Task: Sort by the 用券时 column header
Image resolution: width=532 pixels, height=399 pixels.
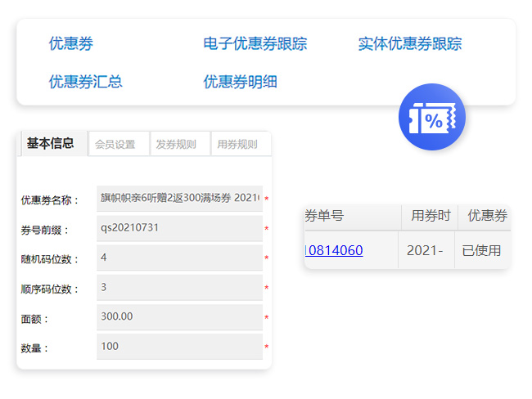Action: point(431,216)
